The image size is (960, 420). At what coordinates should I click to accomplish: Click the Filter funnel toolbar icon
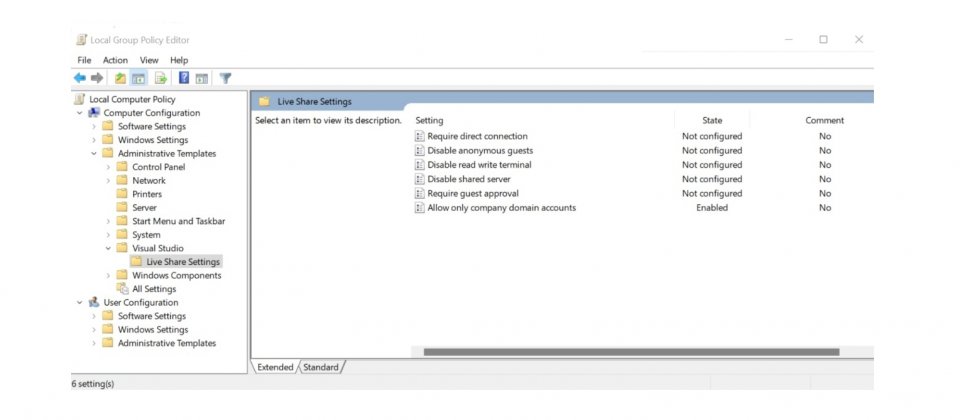click(x=226, y=78)
